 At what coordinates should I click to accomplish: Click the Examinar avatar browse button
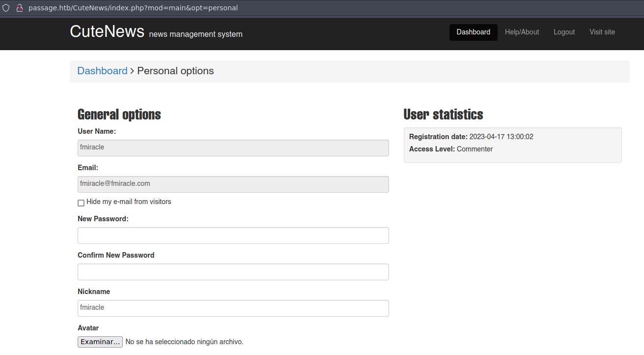[100, 342]
